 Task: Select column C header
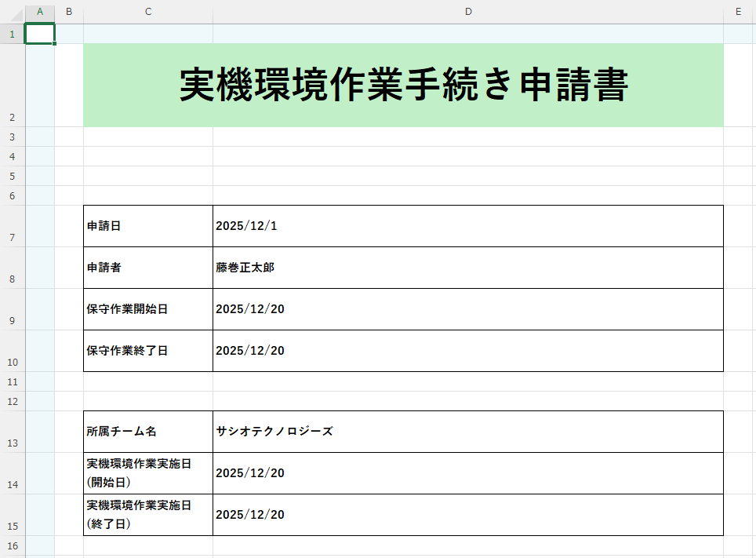pos(148,12)
